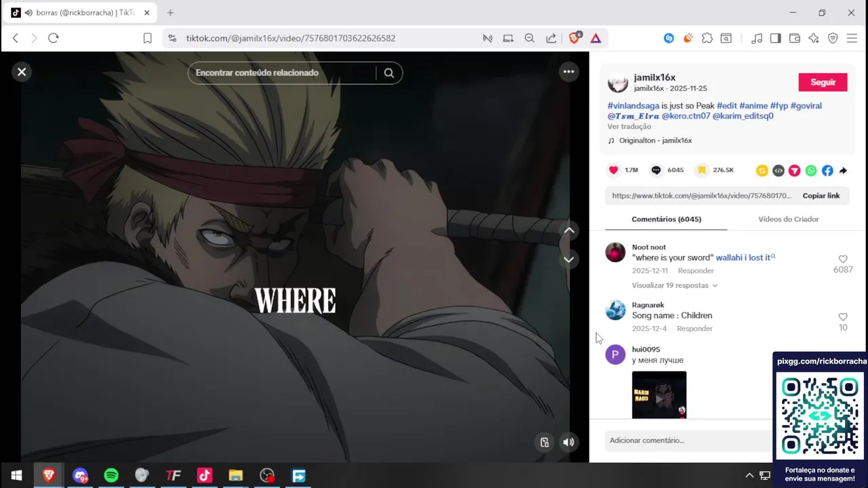
Task: Open a new browser tab with plus
Action: point(170,13)
